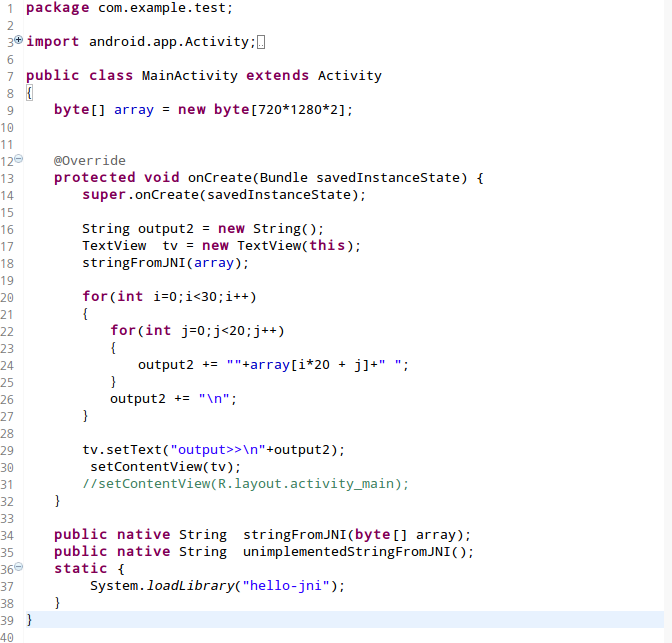672x643 pixels.
Task: Click the '720*1280*2' array size expression
Action: point(298,110)
